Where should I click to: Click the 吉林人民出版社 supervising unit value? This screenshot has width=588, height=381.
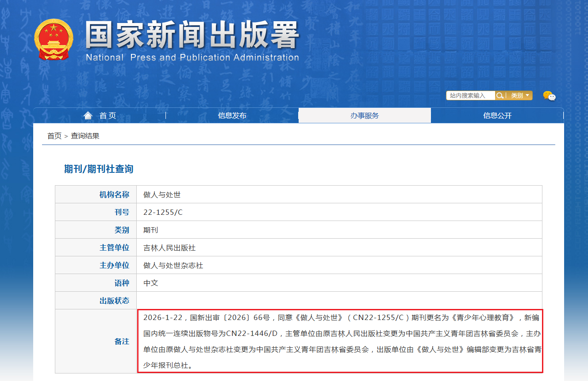tap(169, 248)
